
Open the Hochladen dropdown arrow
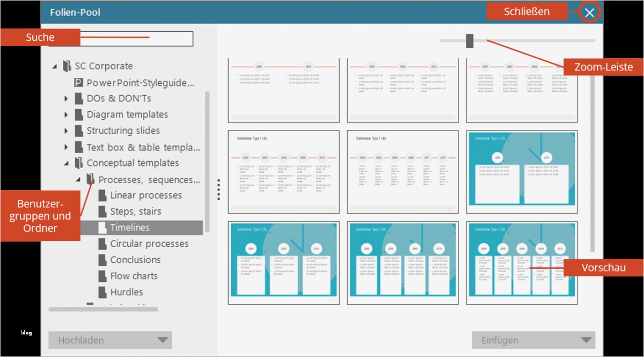163,340
